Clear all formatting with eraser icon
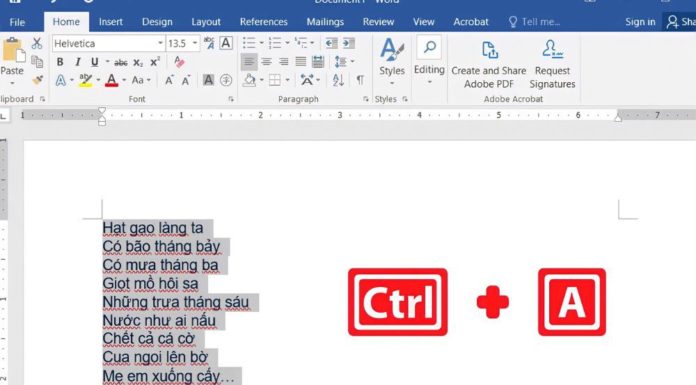This screenshot has width=696, height=385. click(179, 62)
